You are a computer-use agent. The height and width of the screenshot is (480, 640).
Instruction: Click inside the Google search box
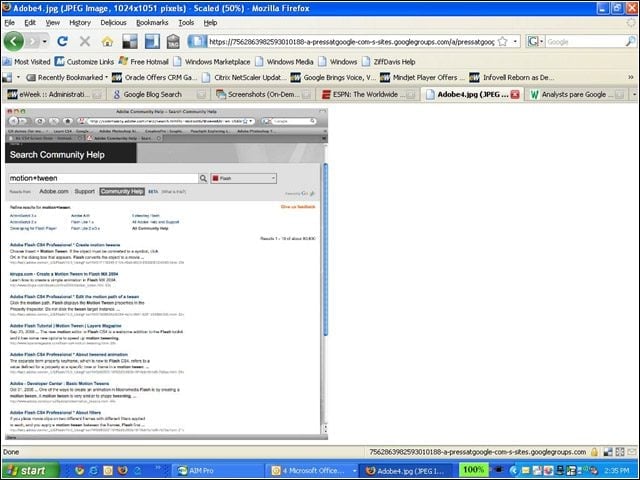585,42
